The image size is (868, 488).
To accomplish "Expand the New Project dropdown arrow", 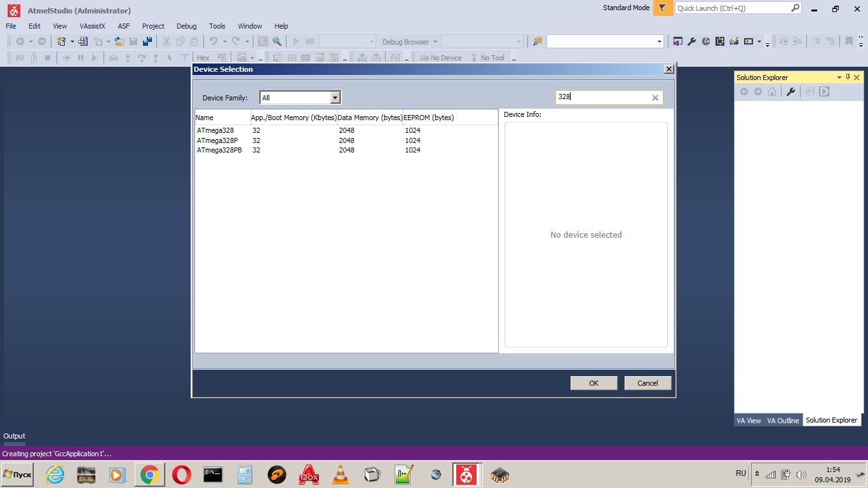I will (72, 41).
